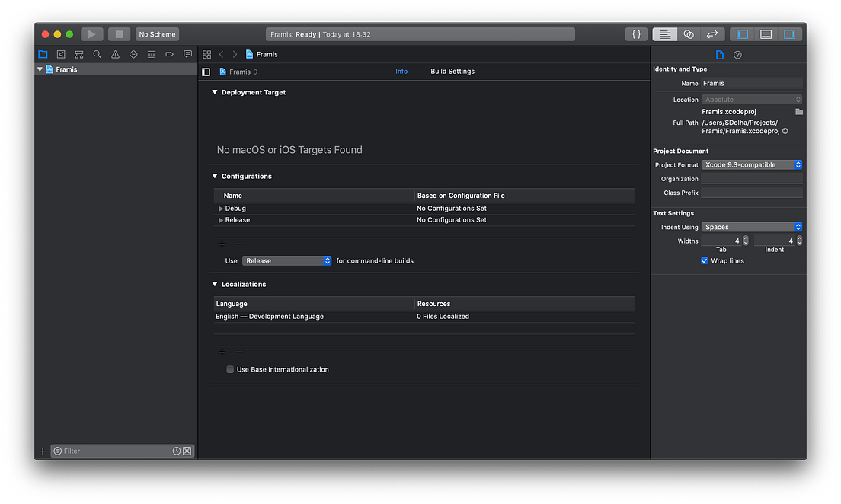This screenshot has width=841, height=504.
Task: Uncheck the Wrap lines option
Action: pyautogui.click(x=704, y=260)
